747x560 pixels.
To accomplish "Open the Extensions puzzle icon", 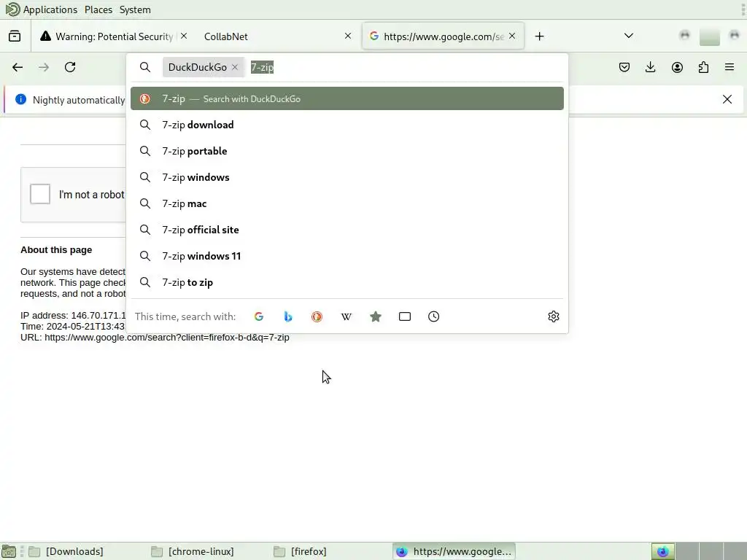I will coord(703,67).
